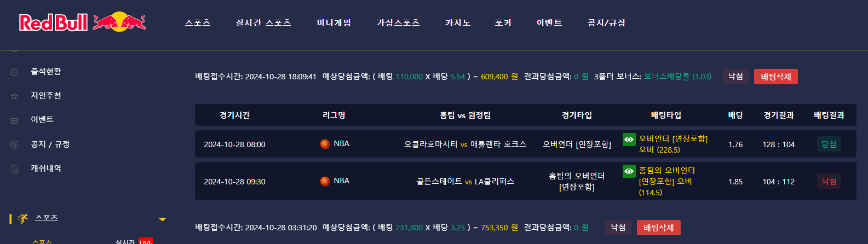Toggle the eye icon for 오버 (114.5) bet
This screenshot has width=868, height=244.
629,171
